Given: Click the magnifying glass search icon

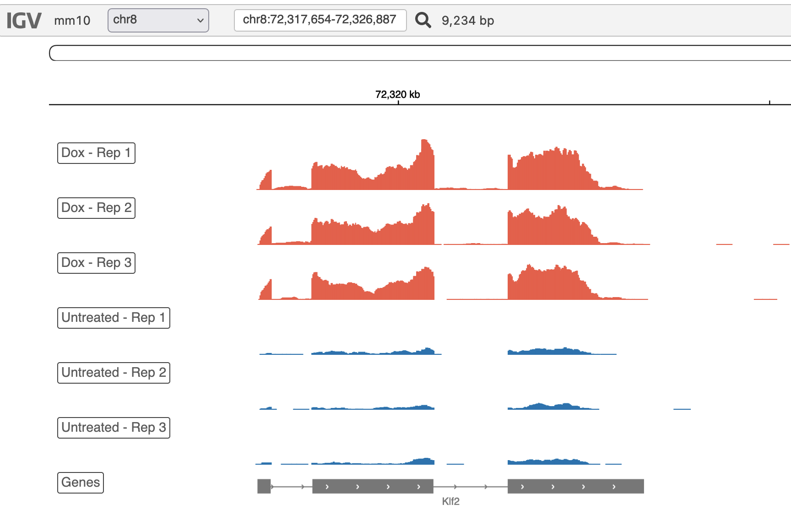Looking at the screenshot, I should tap(423, 20).
